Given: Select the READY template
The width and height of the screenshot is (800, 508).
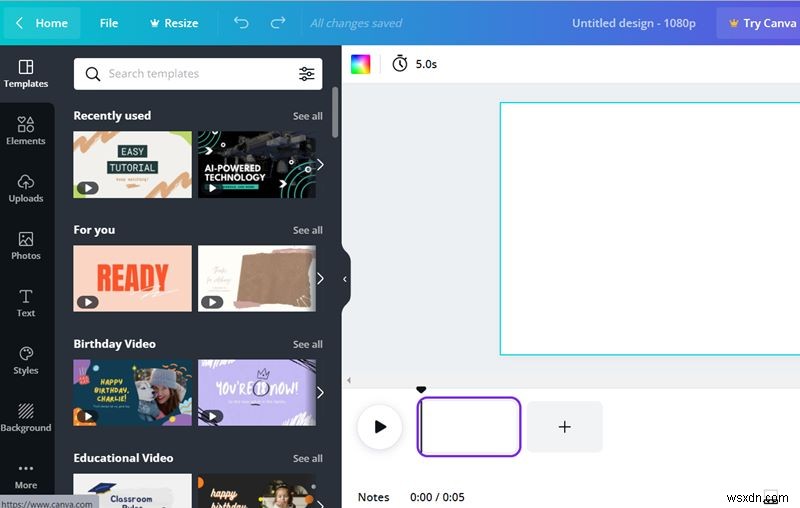Looking at the screenshot, I should [x=133, y=278].
